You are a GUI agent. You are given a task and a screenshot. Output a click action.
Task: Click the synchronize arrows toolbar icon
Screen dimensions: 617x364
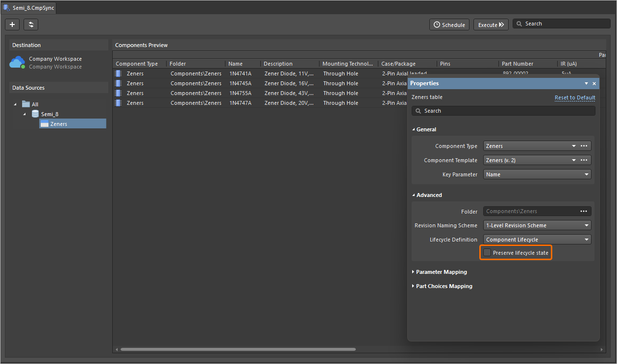click(x=30, y=24)
